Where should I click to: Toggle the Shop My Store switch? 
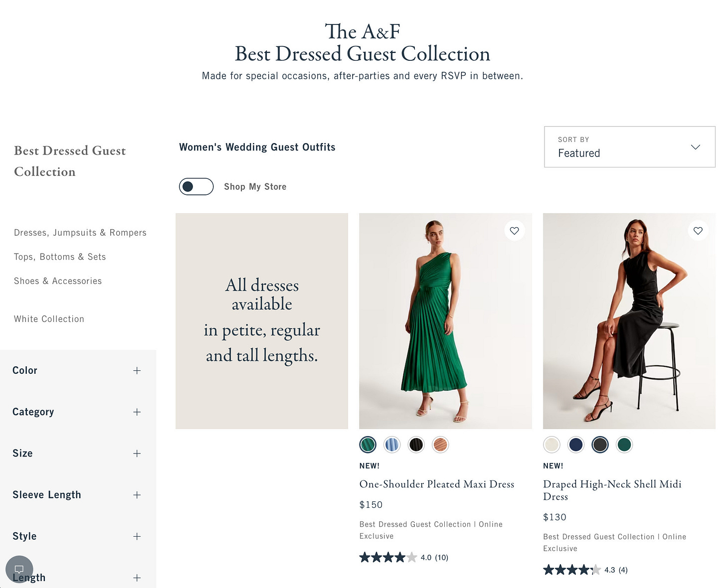196,186
